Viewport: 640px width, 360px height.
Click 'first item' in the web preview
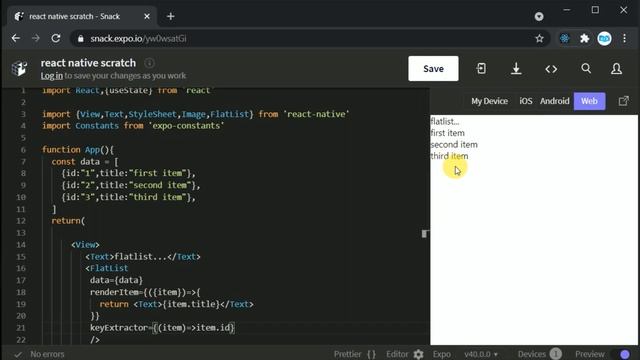pyautogui.click(x=447, y=133)
